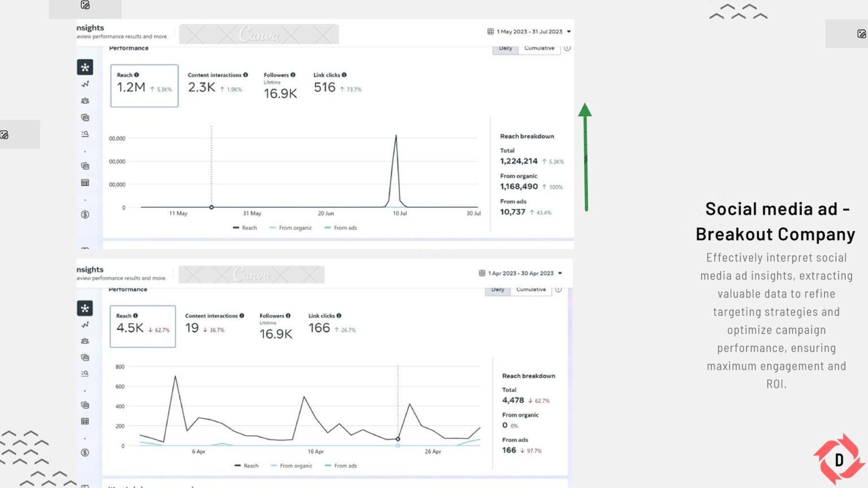Click info icon beside Content interactions 2.3K

(x=245, y=75)
